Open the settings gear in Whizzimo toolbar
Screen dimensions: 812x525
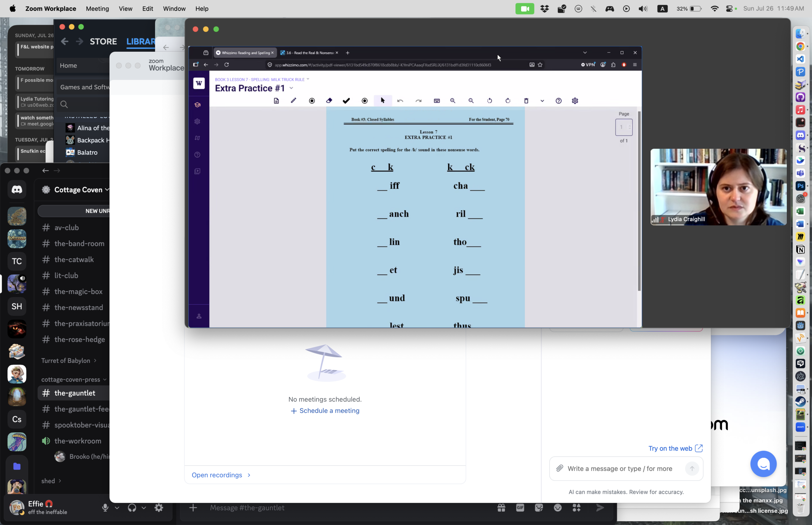575,101
